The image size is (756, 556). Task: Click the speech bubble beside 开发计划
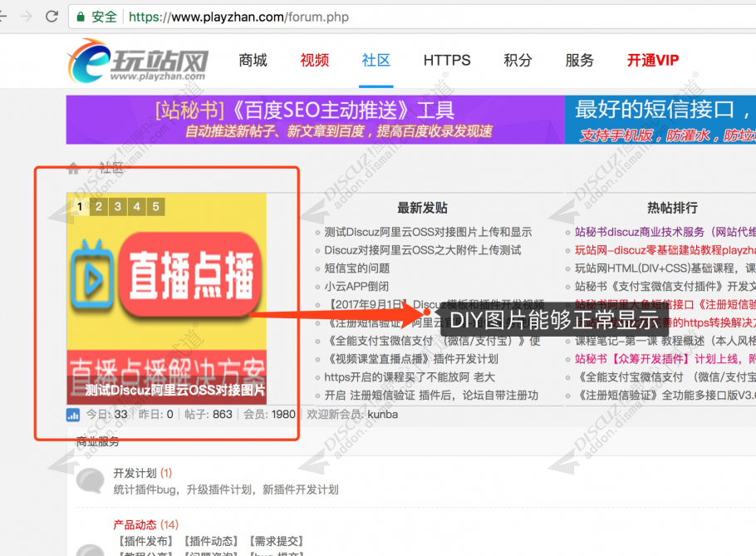tap(89, 480)
